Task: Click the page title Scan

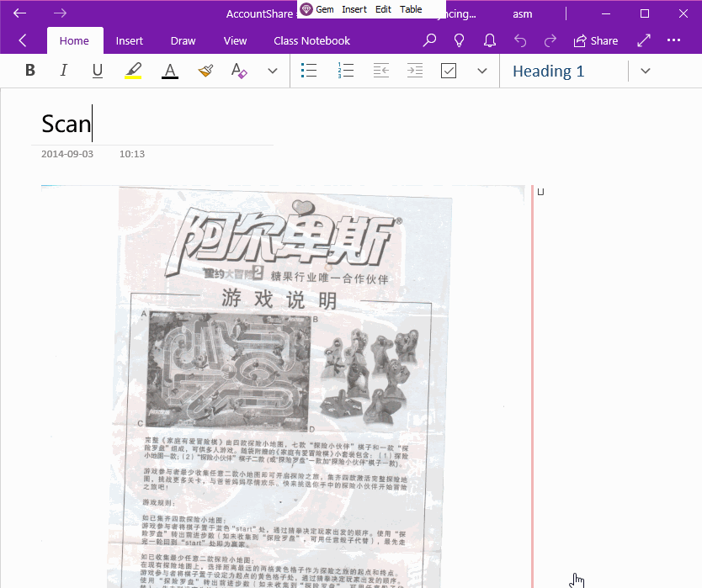Action: click(66, 124)
